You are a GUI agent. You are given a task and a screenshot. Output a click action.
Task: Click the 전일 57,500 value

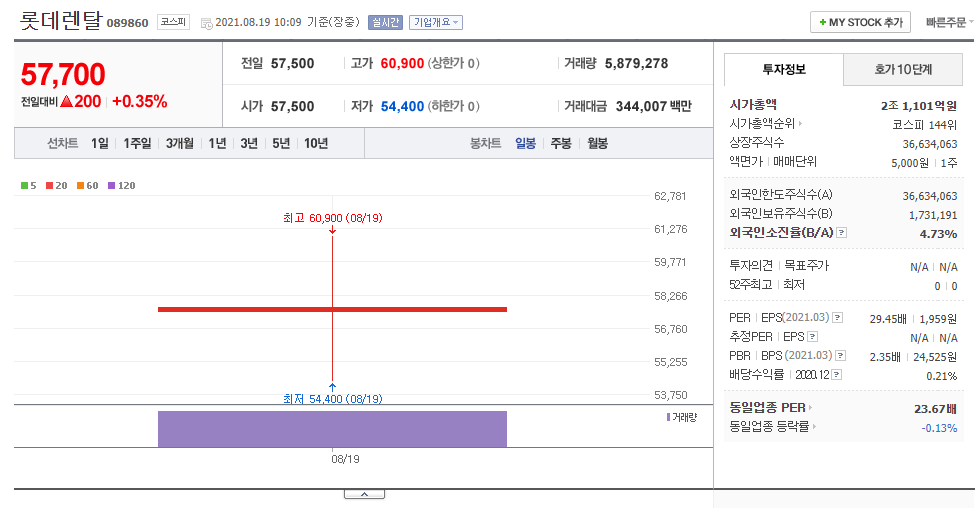292,64
